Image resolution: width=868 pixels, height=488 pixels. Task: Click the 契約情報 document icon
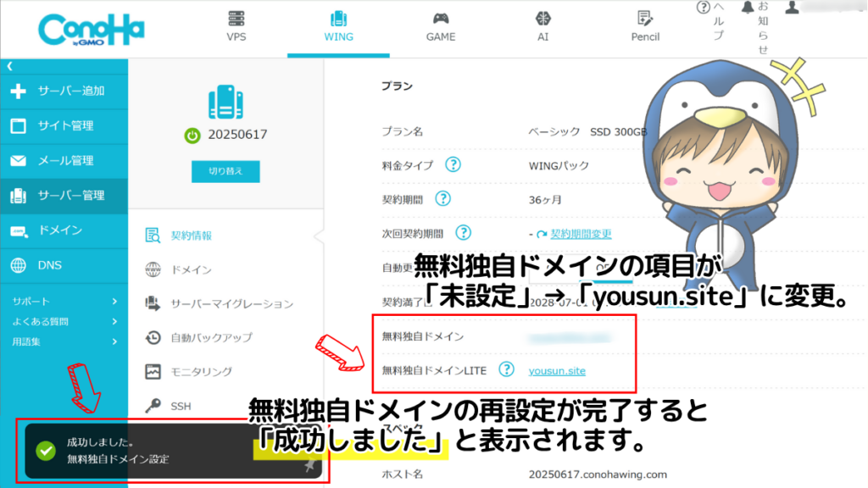tap(153, 236)
